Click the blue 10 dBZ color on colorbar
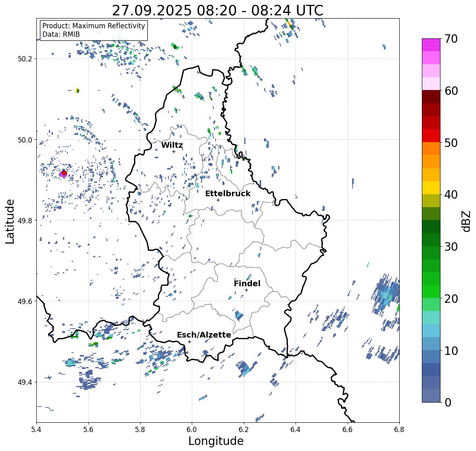The height and width of the screenshot is (451, 476). [x=431, y=344]
